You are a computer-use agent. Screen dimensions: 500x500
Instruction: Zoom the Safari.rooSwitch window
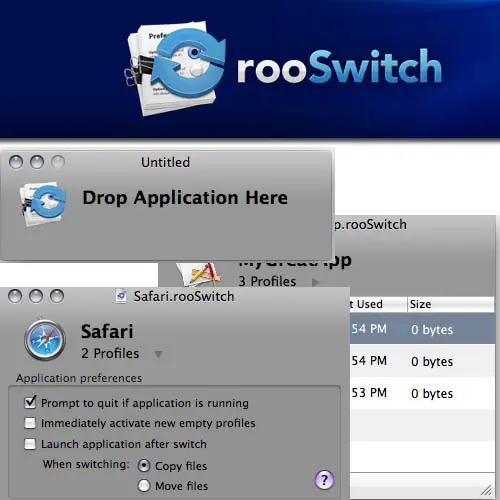pos(57,296)
